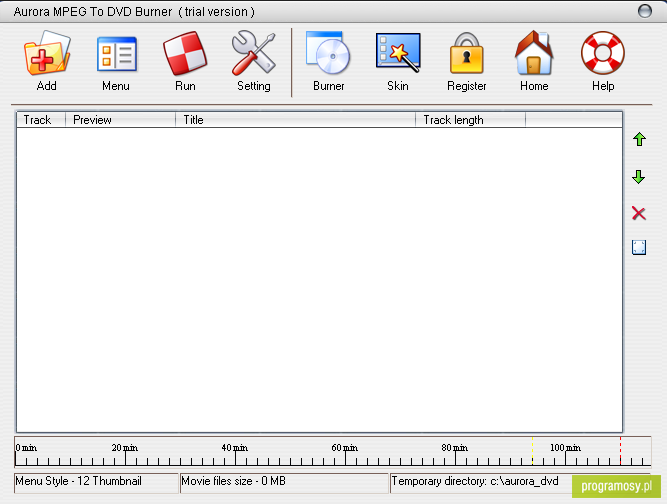
Task: Click the Add files folder icon
Action: point(46,53)
